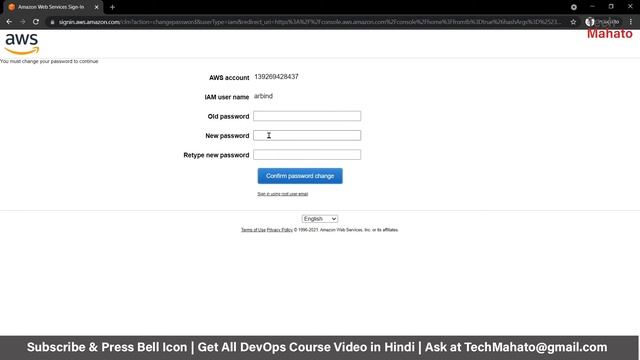The height and width of the screenshot is (360, 640).
Task: Close the Amazon Web Services Sign-In tab
Action: [96, 7]
